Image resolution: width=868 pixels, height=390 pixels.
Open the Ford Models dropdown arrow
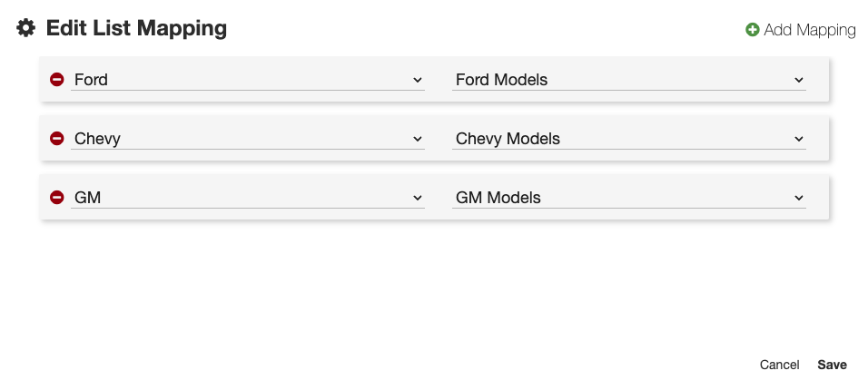(x=799, y=80)
